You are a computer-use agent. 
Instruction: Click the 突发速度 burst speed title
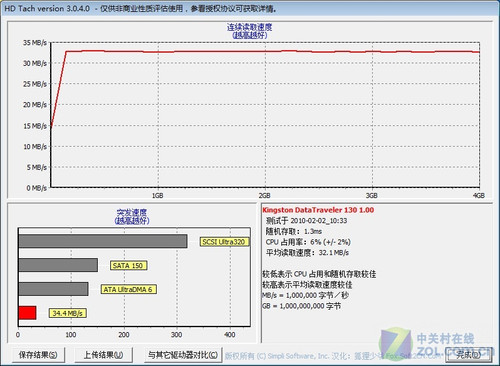[x=132, y=212]
